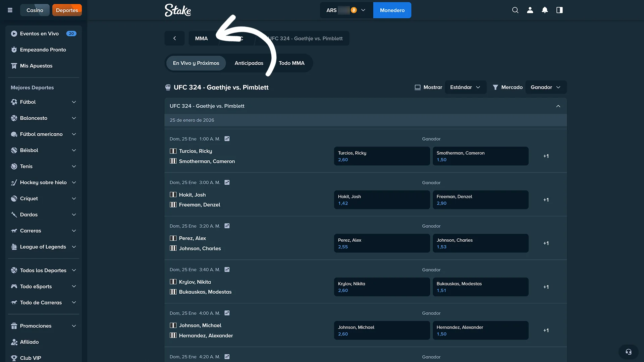This screenshot has width=644, height=362.
Task: Click the hamburger menu icon
Action: (10, 10)
